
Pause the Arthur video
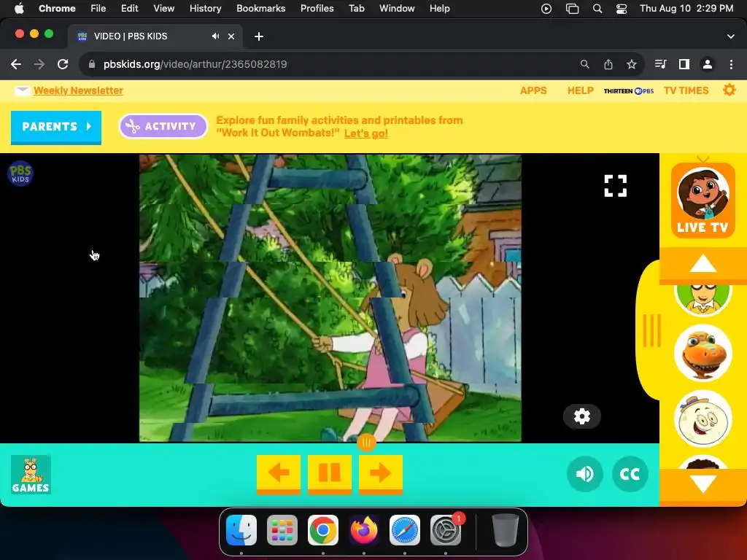[330, 473]
